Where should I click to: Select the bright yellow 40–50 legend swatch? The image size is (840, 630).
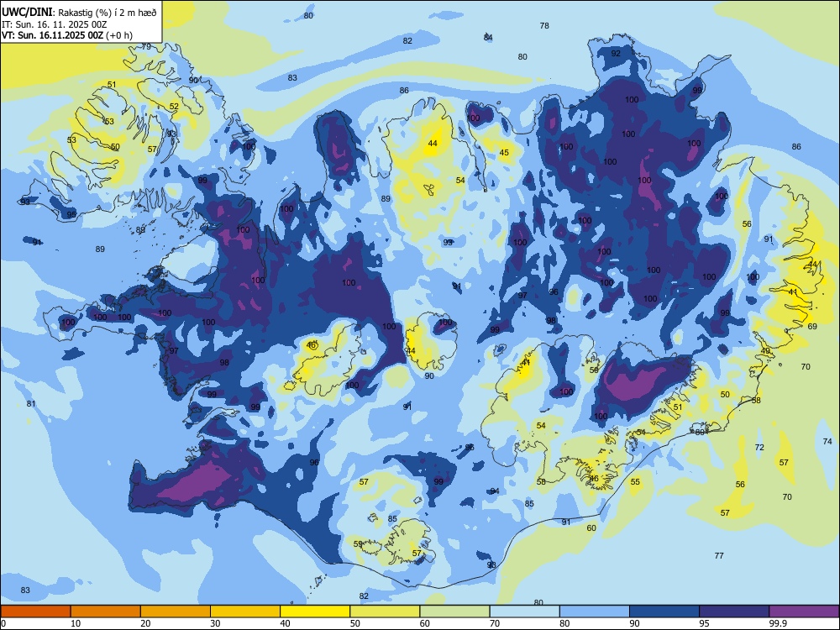(315, 612)
